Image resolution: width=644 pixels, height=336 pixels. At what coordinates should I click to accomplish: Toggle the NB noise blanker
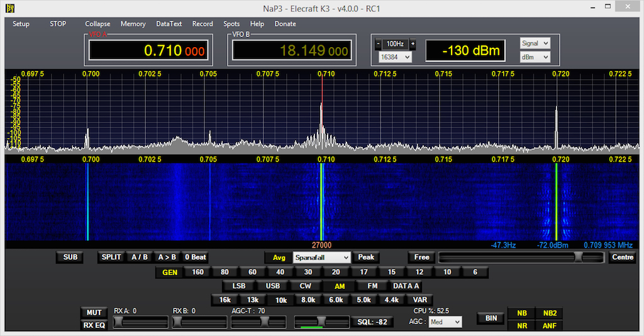point(521,313)
